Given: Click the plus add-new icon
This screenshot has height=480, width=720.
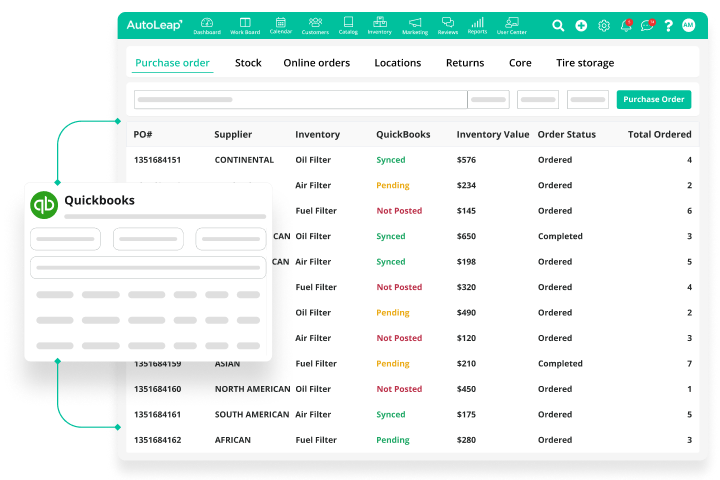Looking at the screenshot, I should (581, 26).
